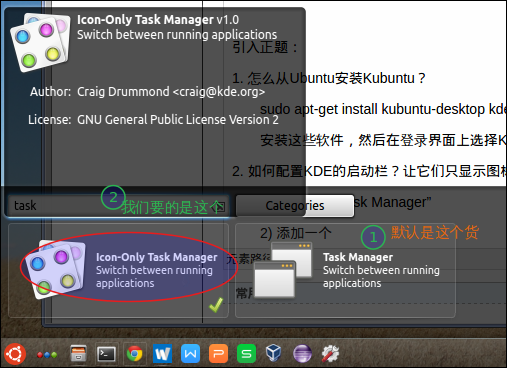
Task: Open the dark blue W writer icon
Action: [163, 354]
